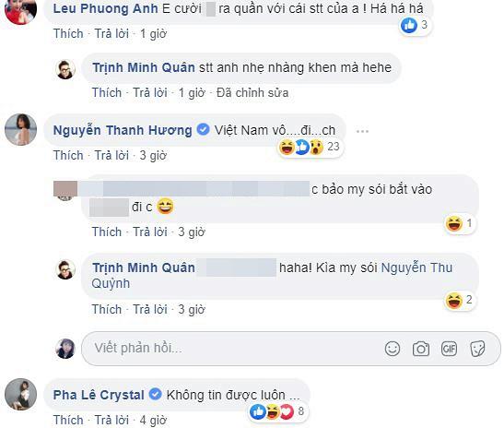The image size is (504, 428).
Task: Open the emoji picker in reply box
Action: (393, 349)
